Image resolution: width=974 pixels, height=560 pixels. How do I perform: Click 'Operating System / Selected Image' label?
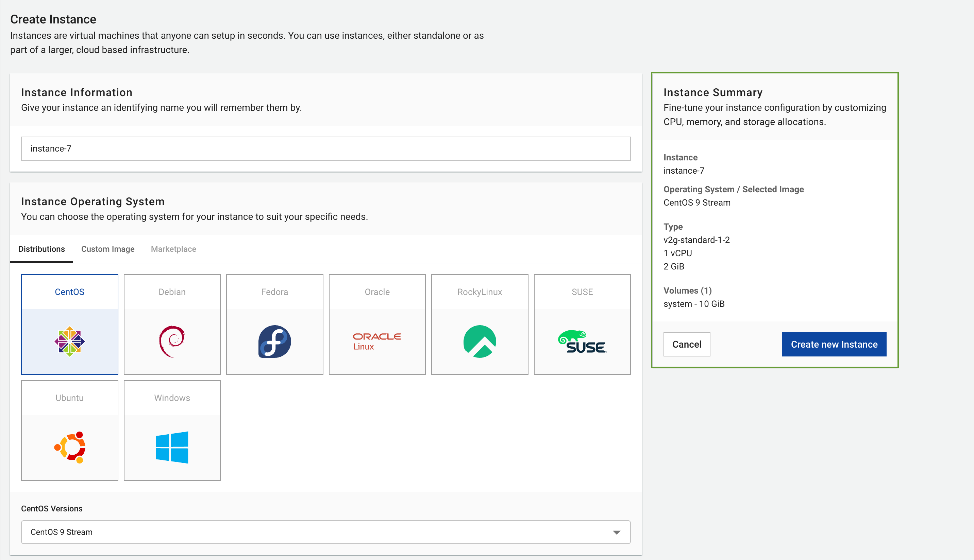(734, 189)
